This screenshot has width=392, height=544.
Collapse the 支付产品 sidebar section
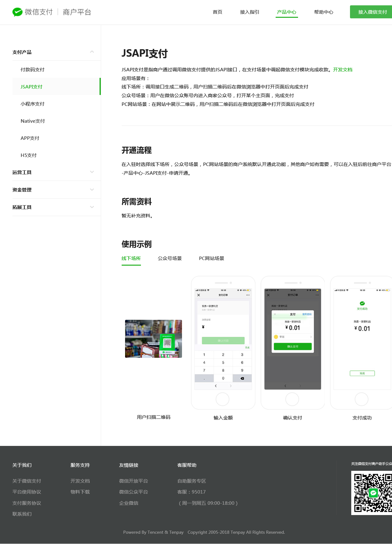57,52
